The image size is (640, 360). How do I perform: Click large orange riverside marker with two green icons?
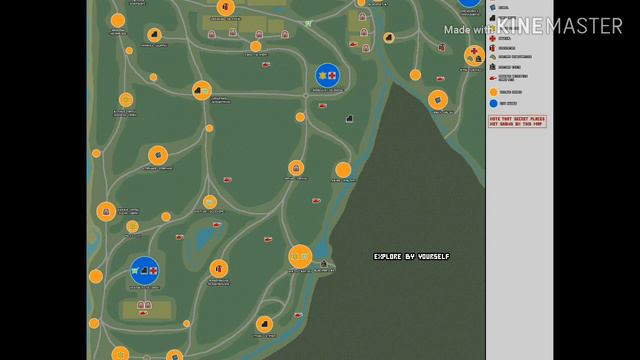(300, 257)
